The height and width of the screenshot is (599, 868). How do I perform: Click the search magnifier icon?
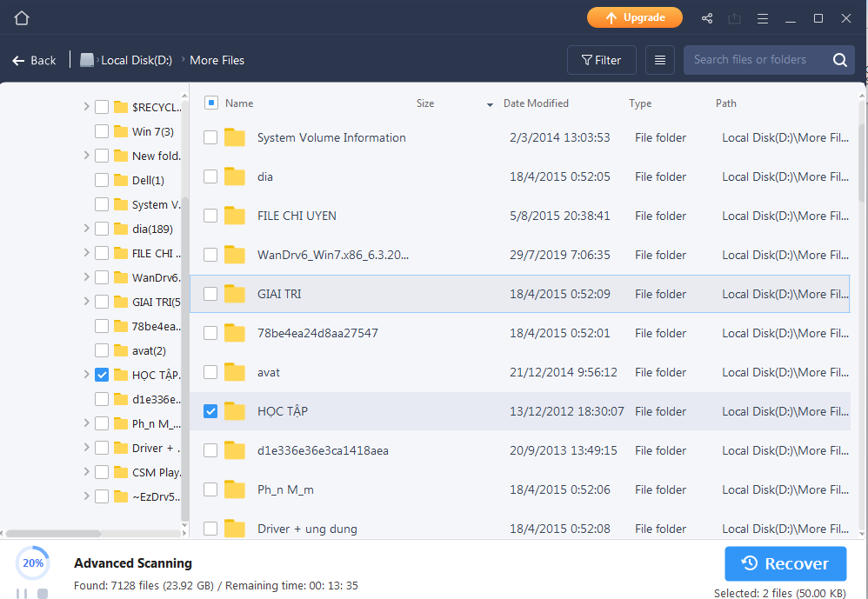click(839, 60)
